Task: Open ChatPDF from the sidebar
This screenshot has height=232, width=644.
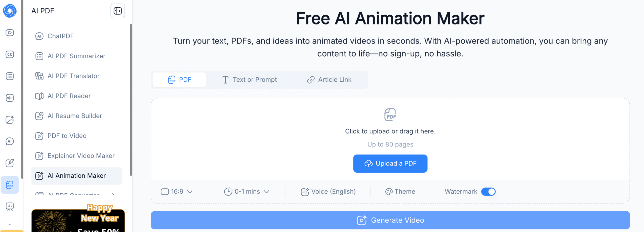Action: (61, 36)
